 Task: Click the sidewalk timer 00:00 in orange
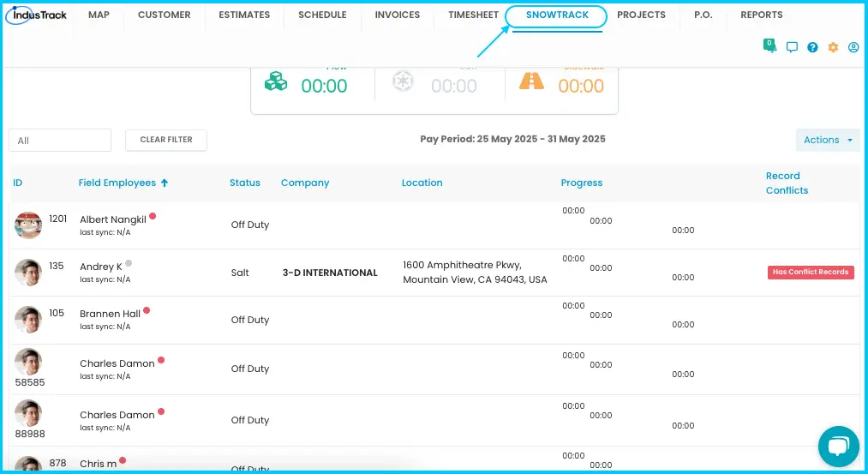[581, 86]
